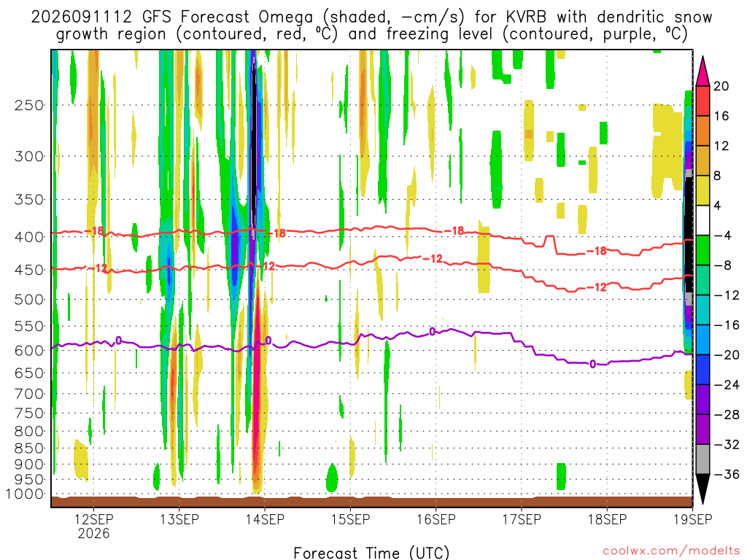Viewport: 747px width, 560px height.
Task: Select the light blue swatch near -16
Action: tap(703, 340)
